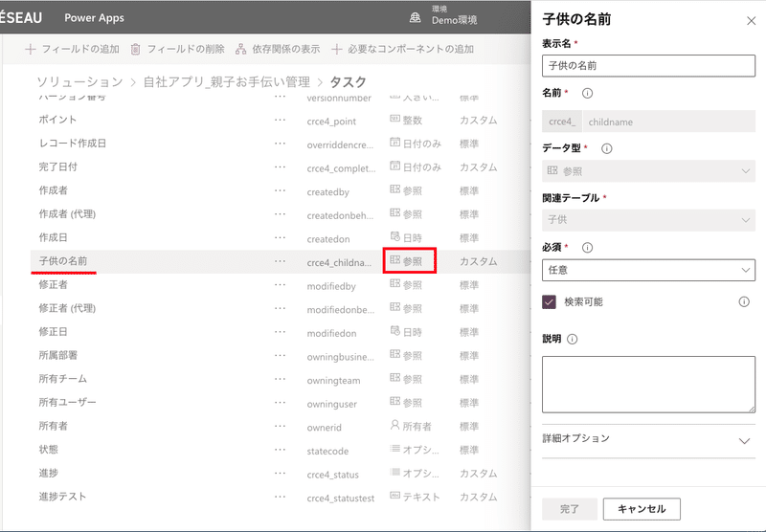Click info icon next to 必須 label
The image size is (766, 532).
[587, 248]
